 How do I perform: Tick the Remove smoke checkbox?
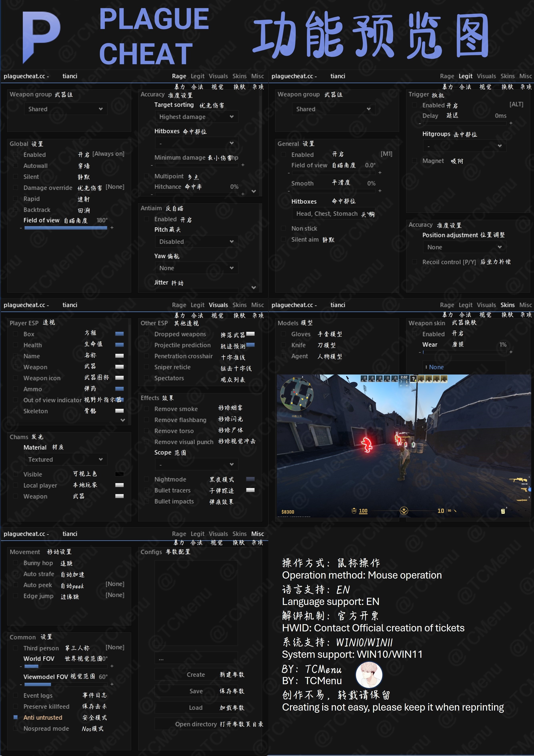pyautogui.click(x=147, y=409)
